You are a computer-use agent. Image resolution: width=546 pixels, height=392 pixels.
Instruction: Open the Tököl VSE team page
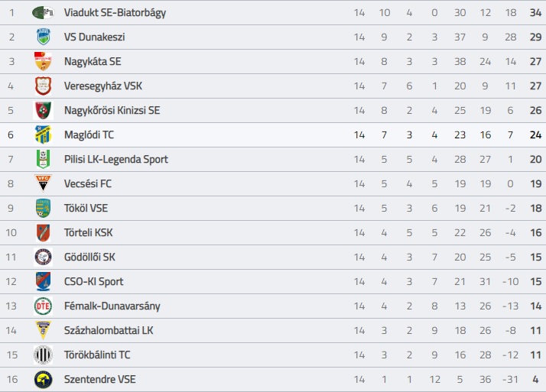tap(86, 208)
